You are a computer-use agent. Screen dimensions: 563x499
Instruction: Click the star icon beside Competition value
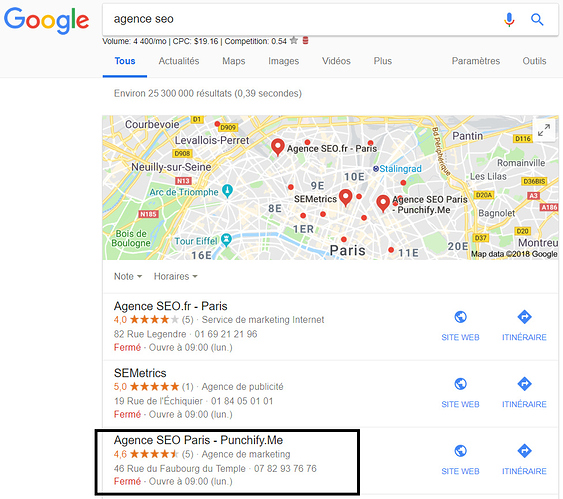click(x=294, y=41)
